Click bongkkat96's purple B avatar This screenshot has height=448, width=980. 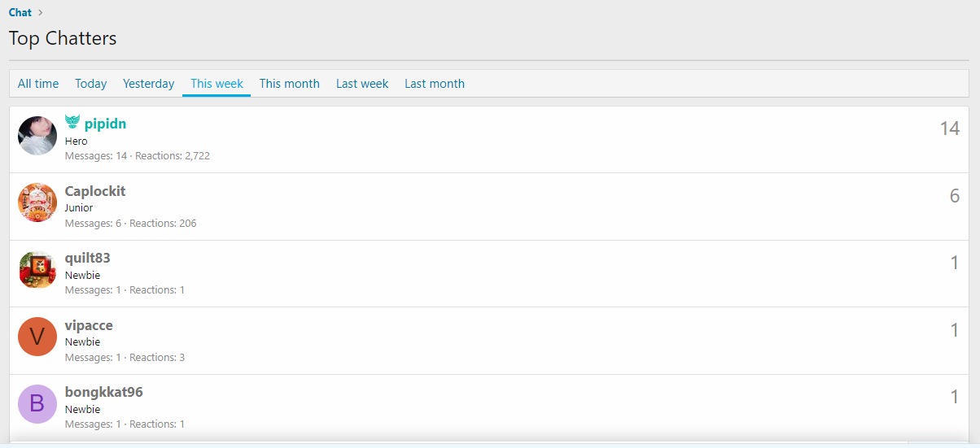coord(37,404)
